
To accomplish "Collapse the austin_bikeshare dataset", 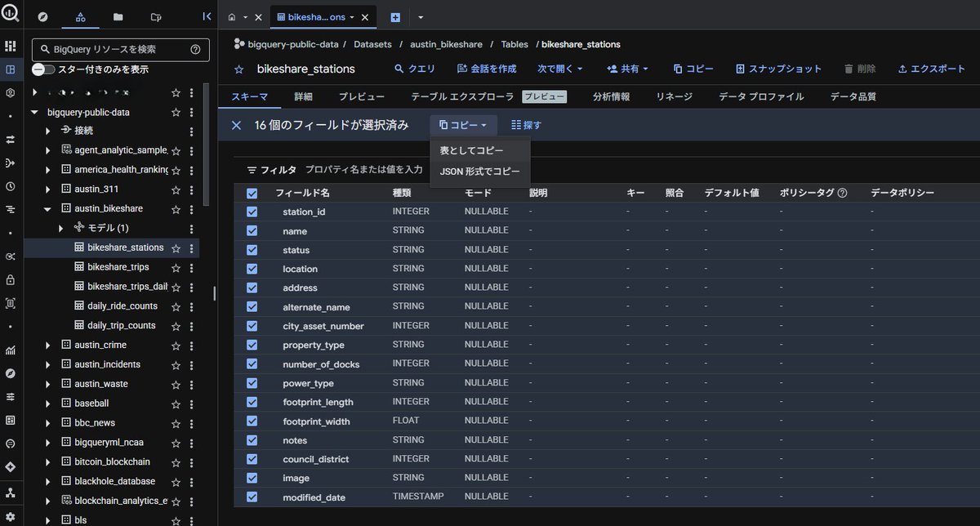I will click(47, 208).
